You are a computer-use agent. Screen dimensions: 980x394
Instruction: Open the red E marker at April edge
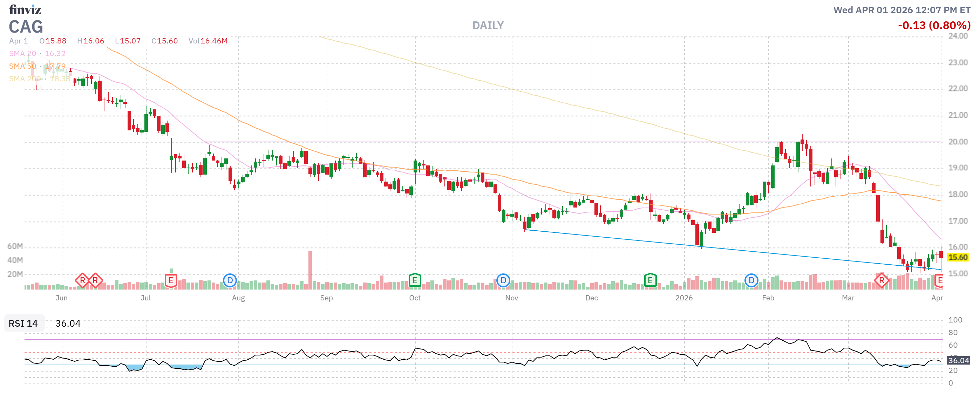tap(939, 281)
